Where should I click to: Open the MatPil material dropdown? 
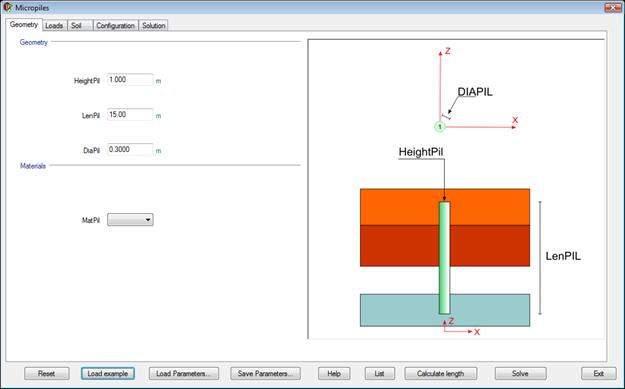click(130, 220)
